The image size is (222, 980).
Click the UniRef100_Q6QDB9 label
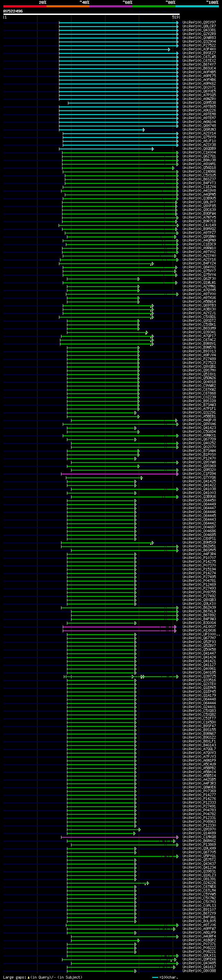199,149
